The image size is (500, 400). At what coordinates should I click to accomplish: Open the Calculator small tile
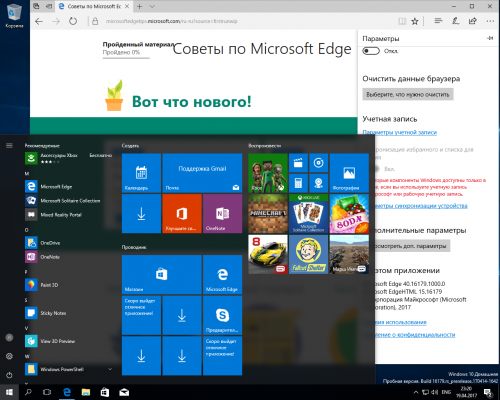pos(298,183)
